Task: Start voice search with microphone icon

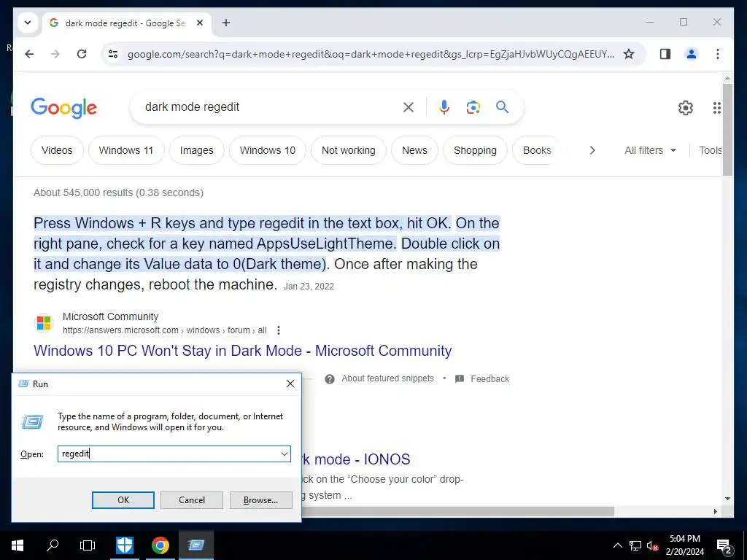Action: [x=444, y=107]
